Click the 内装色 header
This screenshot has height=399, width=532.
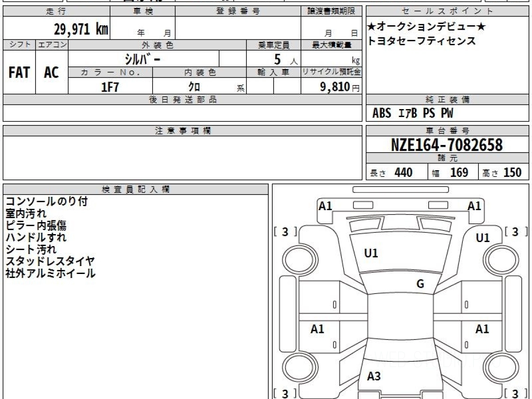[199, 72]
